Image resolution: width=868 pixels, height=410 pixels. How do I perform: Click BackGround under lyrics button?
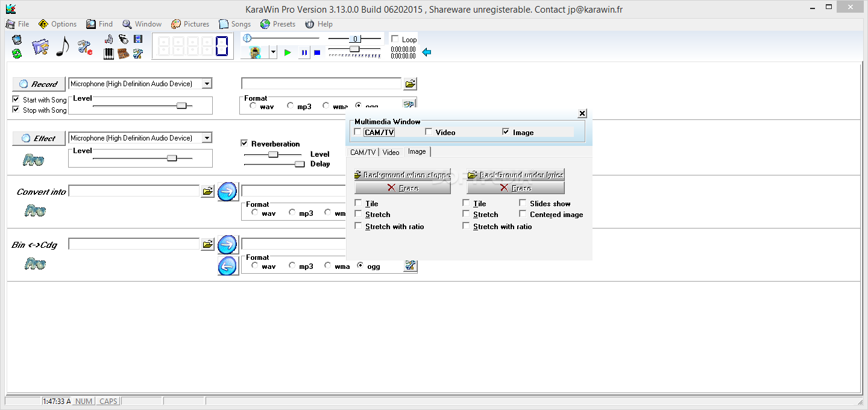[515, 175]
